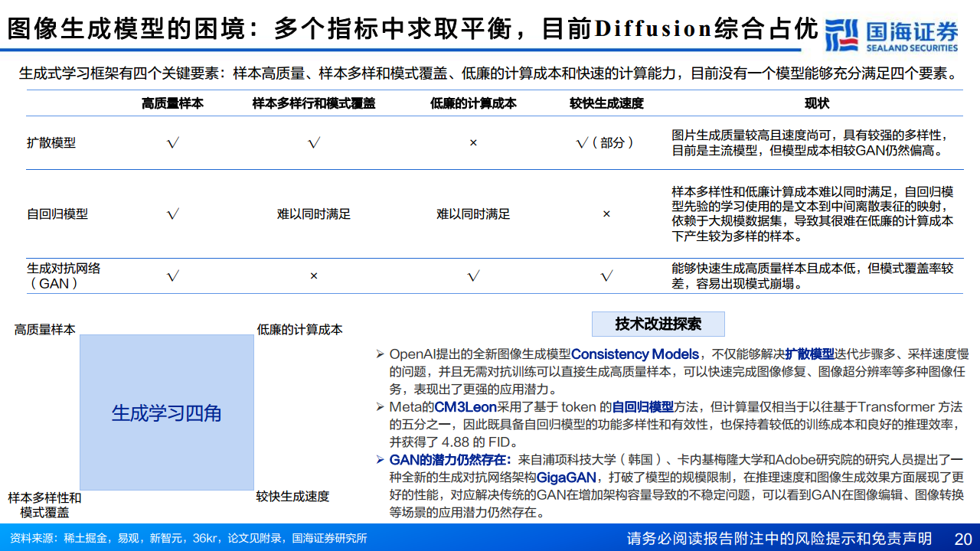Click the bold term Consistency Models

pyautogui.click(x=635, y=354)
